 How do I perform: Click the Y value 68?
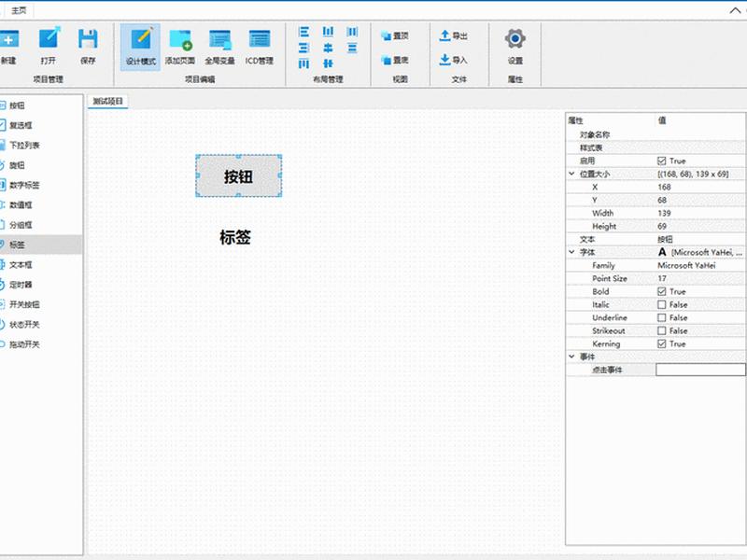(662, 200)
